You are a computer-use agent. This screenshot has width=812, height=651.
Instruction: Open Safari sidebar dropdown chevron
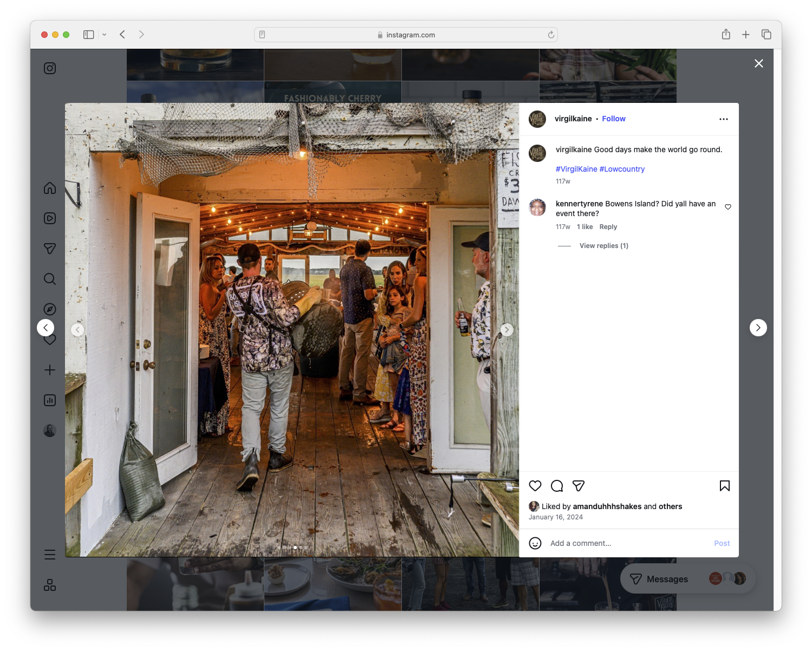pyautogui.click(x=105, y=35)
